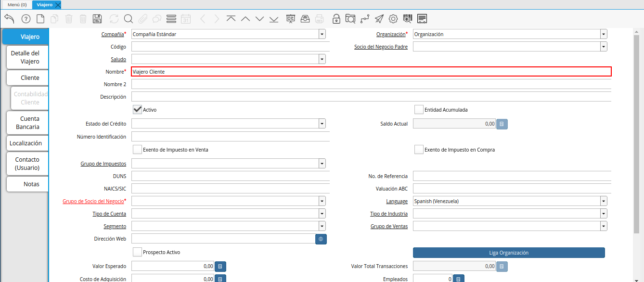Uncheck the Activo checkbox
This screenshot has width=644, height=282.
click(x=137, y=110)
